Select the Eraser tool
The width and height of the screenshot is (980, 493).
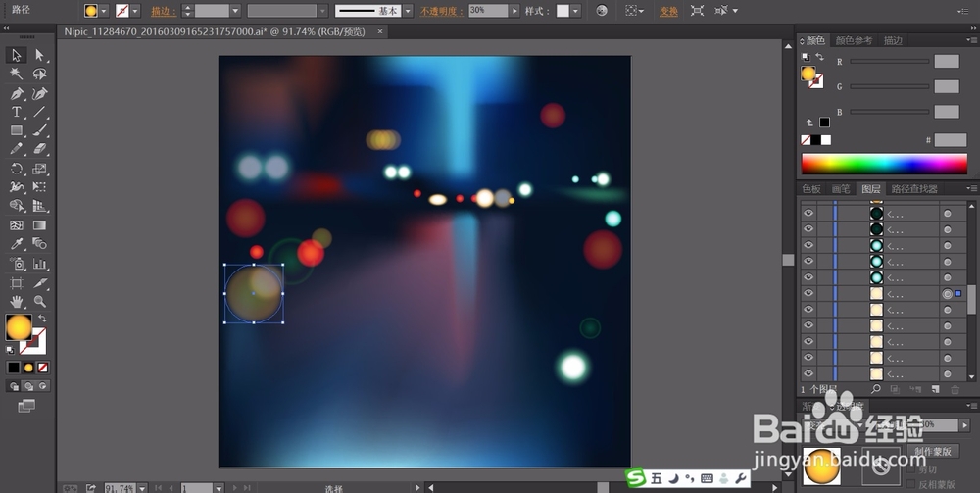40,149
